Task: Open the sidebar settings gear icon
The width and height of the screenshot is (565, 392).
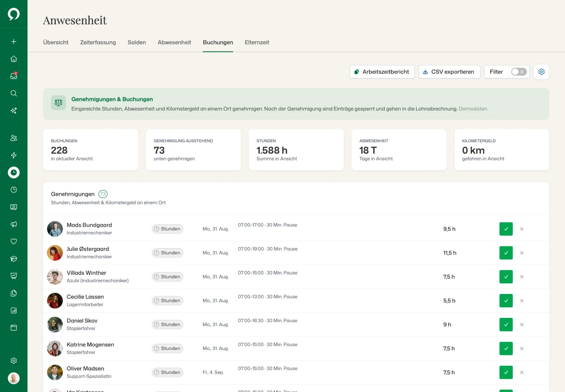Action: click(14, 361)
